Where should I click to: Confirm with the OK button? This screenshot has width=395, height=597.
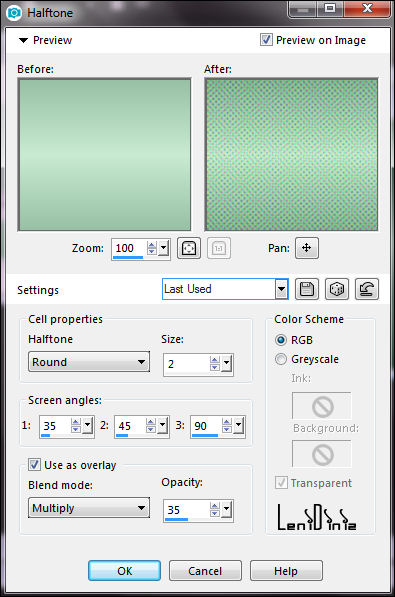tap(125, 570)
